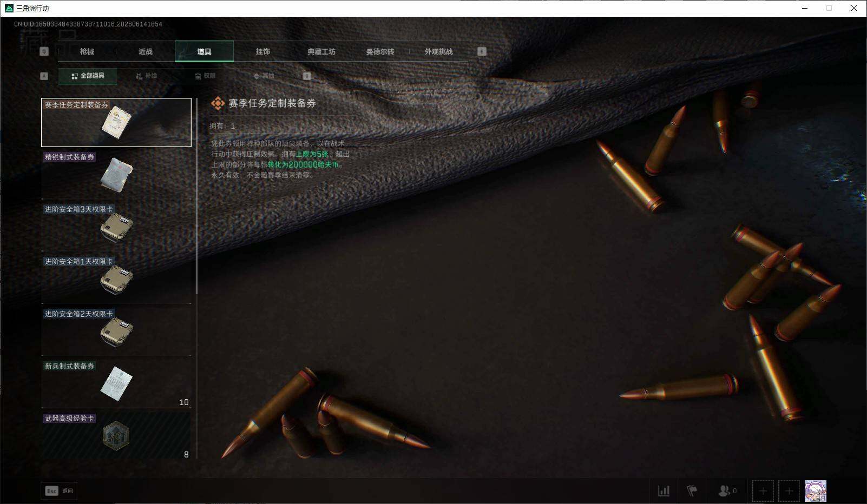This screenshot has width=867, height=504.
Task: Add teammate in slot beside friends counter
Action: point(763,491)
